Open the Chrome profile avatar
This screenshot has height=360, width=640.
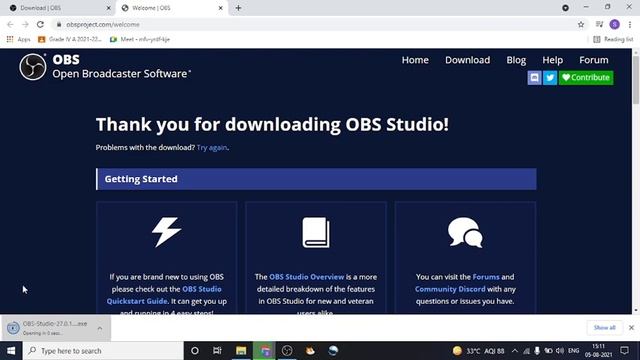coord(615,24)
